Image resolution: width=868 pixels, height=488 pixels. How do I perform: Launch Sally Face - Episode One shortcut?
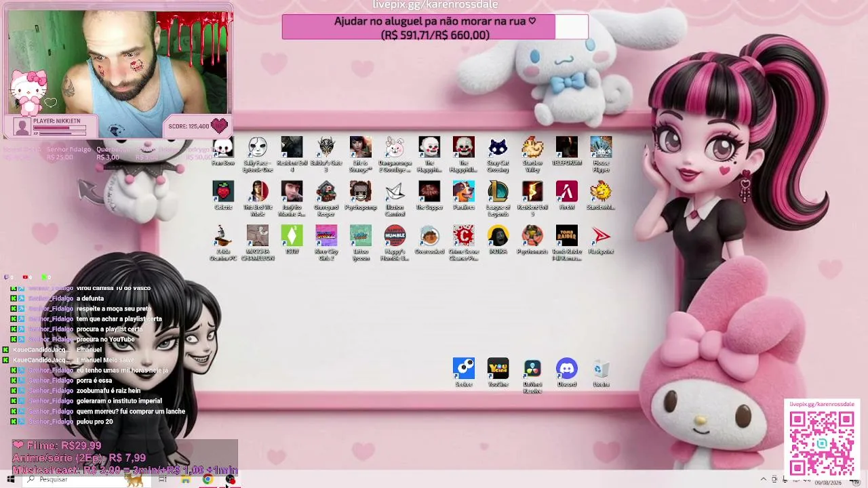[x=258, y=154]
